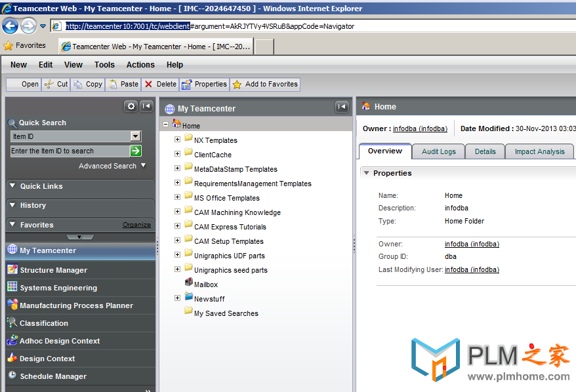576x392 pixels.
Task: Collapse the My Teamcenter tree panel
Action: point(342,107)
